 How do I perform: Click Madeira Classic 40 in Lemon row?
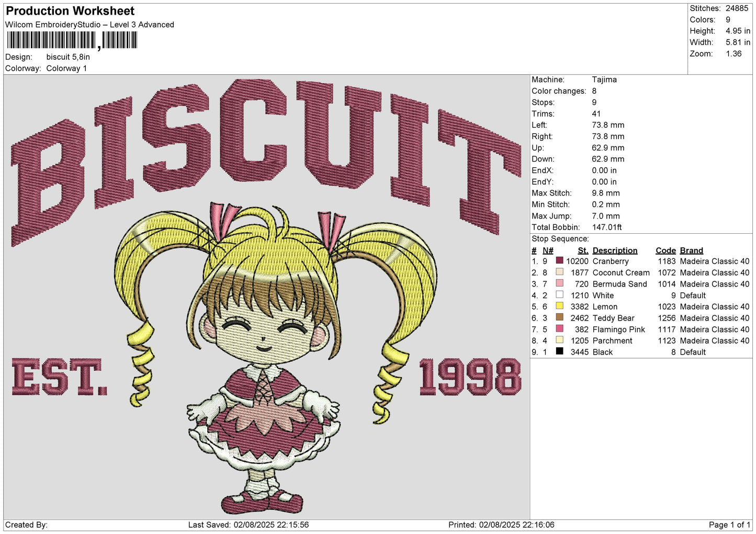715,306
